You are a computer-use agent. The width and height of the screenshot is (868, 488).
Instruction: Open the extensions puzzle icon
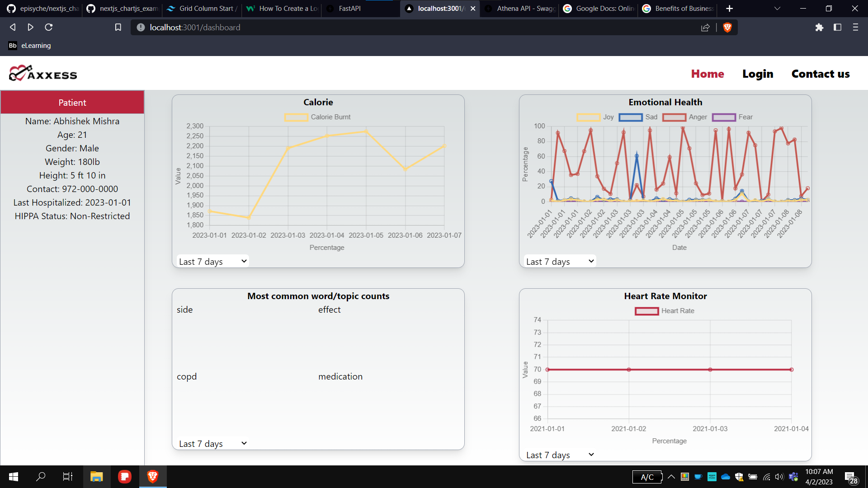tap(819, 28)
